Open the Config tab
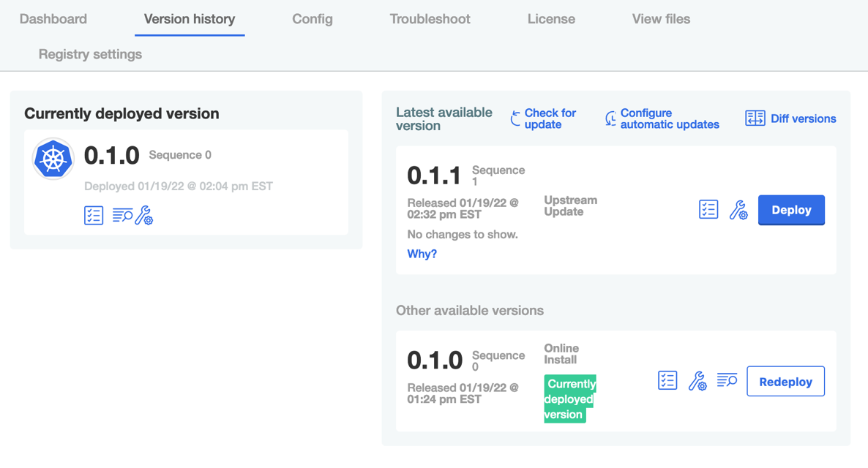The height and width of the screenshot is (468, 868). coord(313,19)
